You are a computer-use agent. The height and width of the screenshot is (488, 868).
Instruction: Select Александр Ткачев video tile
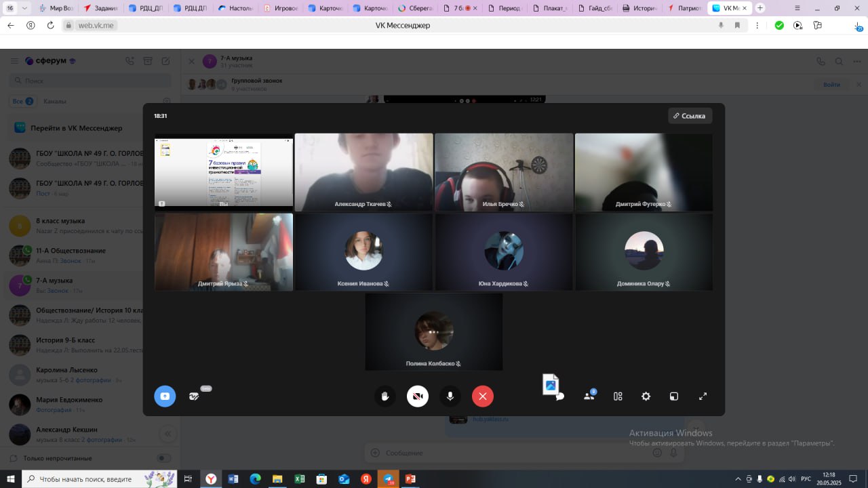tap(363, 172)
